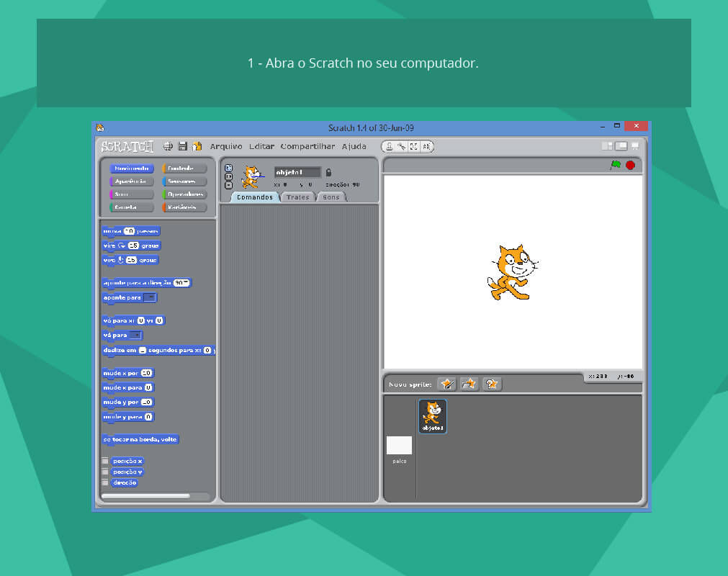Open the Ajuda menu
This screenshot has width=728, height=576.
[x=354, y=146]
